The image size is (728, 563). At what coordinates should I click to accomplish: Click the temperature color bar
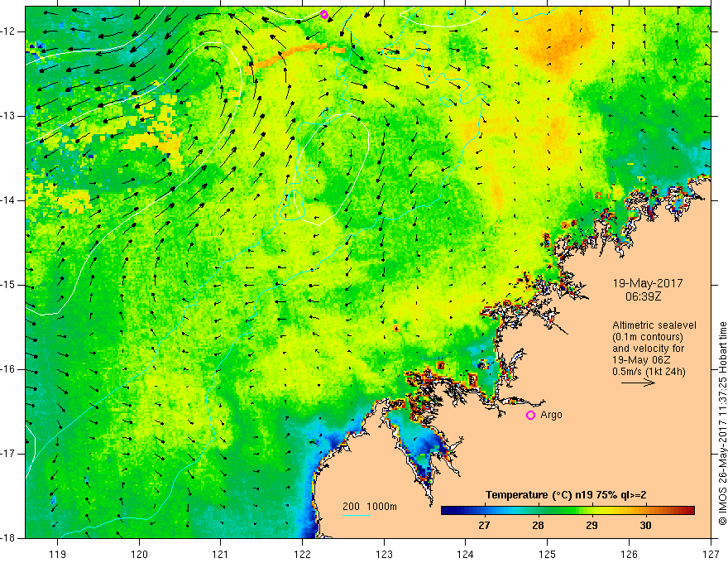coord(568,511)
